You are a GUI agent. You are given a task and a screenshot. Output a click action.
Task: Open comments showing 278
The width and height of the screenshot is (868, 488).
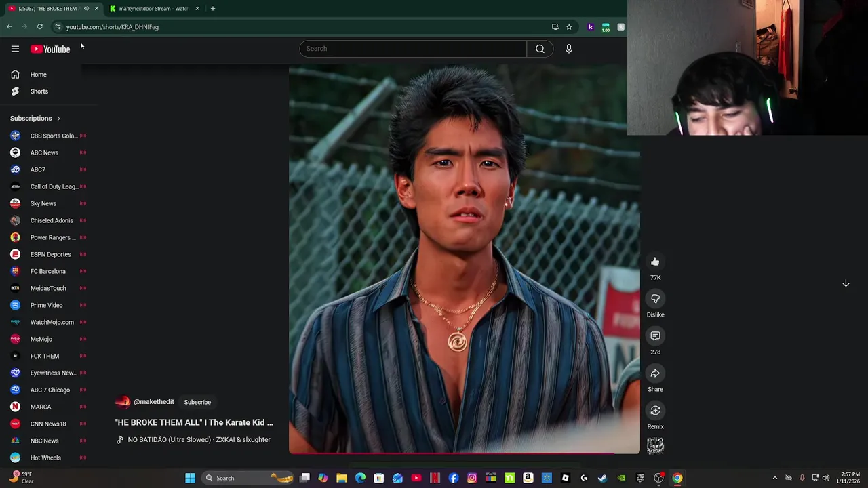655,336
